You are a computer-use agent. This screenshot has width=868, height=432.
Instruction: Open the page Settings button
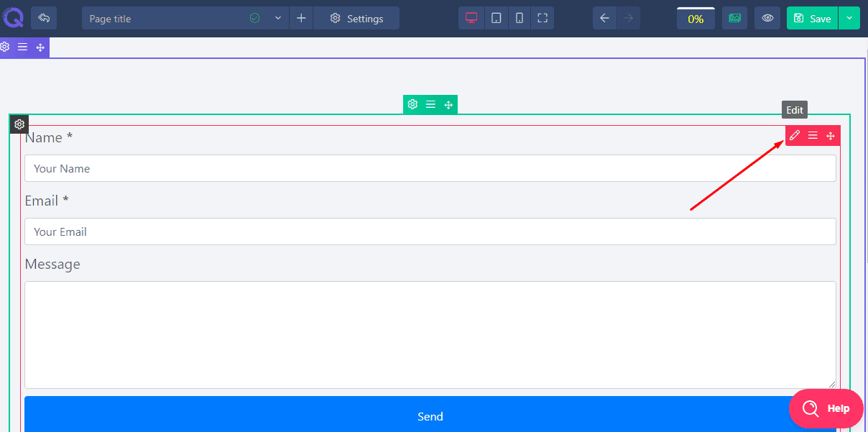click(356, 19)
